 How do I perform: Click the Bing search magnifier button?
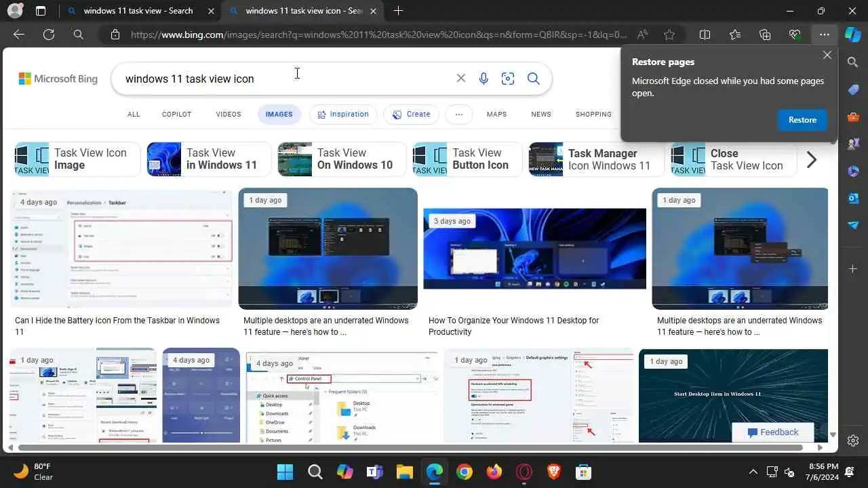point(534,79)
